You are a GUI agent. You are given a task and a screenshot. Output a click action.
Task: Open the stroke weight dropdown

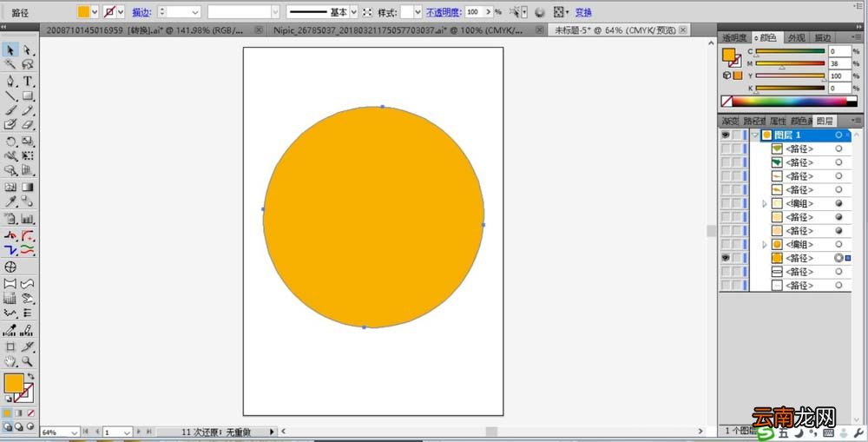click(194, 11)
